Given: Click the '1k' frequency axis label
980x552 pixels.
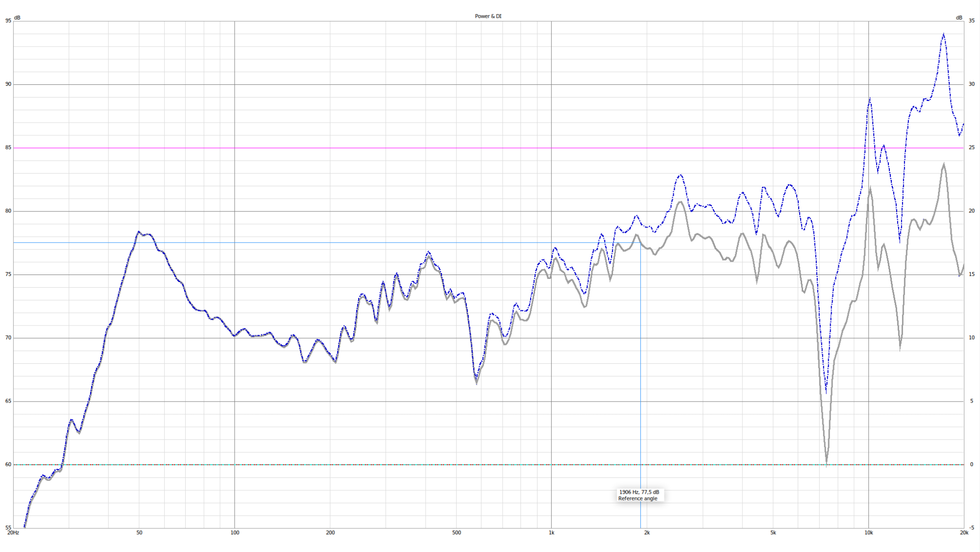Looking at the screenshot, I should (551, 533).
